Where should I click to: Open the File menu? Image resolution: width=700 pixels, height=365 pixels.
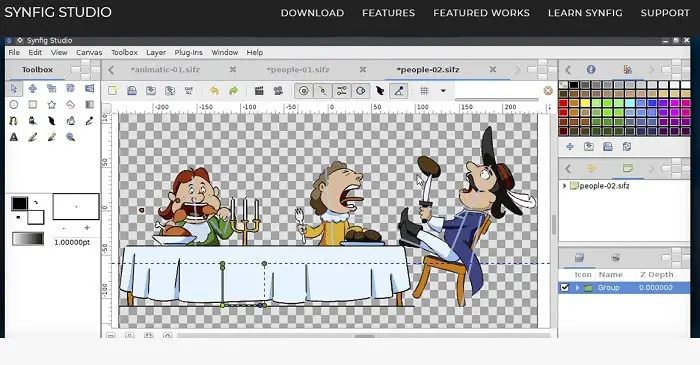tap(14, 52)
